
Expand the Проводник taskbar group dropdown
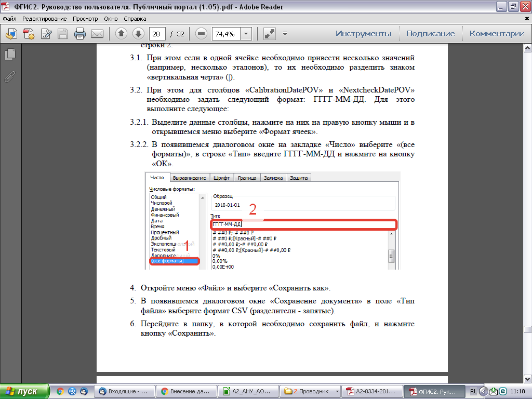[338, 391]
